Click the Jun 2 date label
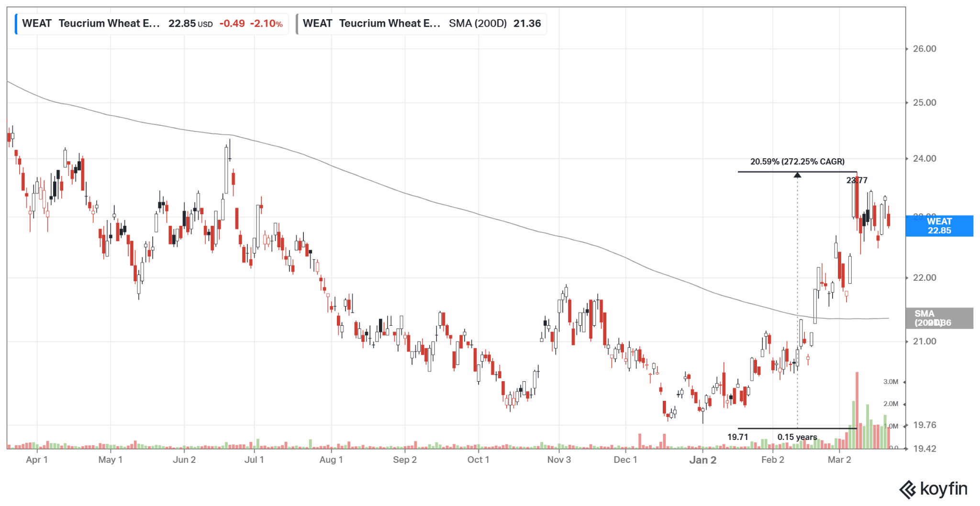Screen dimensions: 980x506 point(184,460)
